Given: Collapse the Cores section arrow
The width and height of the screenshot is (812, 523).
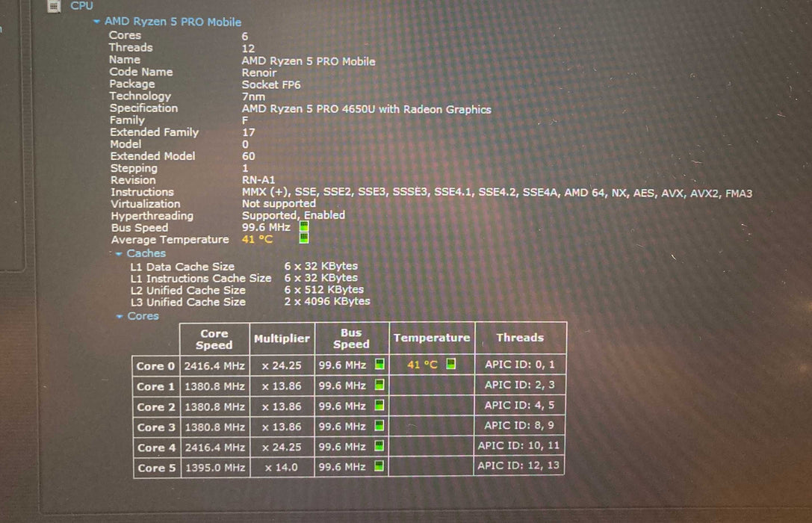Looking at the screenshot, I should 120,316.
